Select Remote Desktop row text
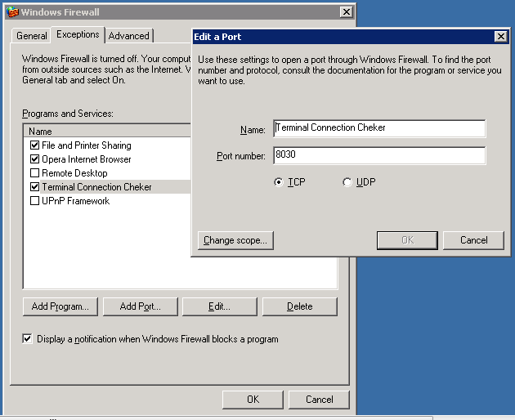Viewport: 515px width, 420px height. pyautogui.click(x=74, y=173)
